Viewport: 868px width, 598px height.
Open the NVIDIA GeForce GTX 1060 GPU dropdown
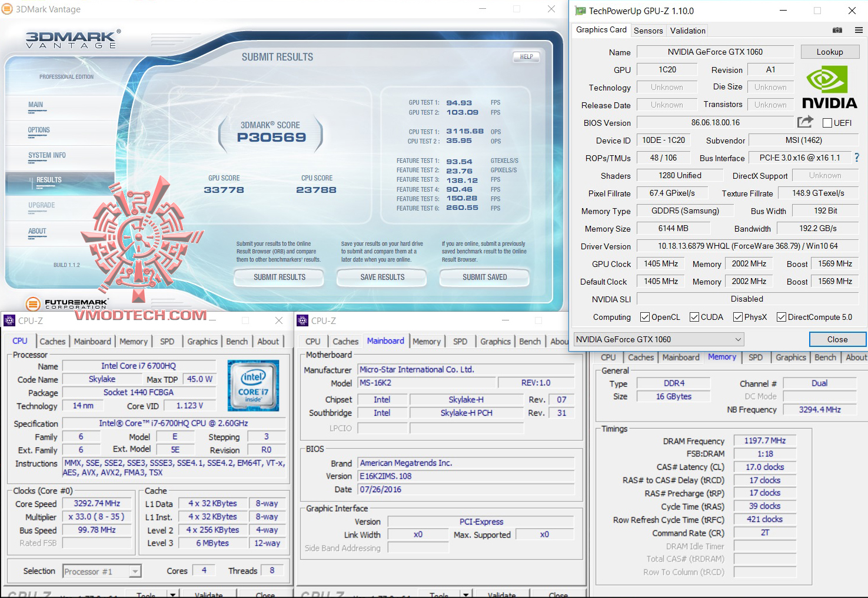tap(659, 339)
